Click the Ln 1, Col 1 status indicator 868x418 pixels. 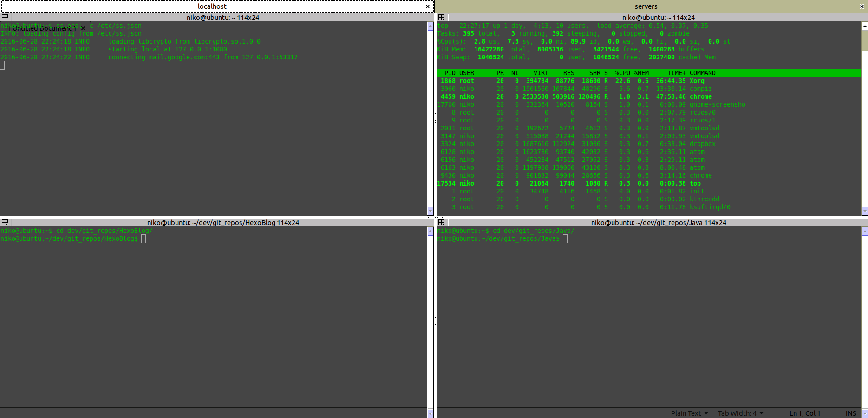point(805,413)
